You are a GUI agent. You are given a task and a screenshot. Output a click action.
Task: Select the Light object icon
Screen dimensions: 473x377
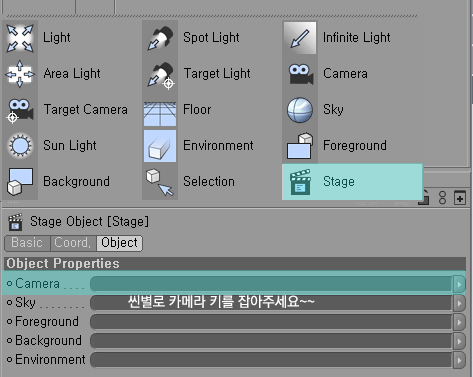(x=20, y=38)
